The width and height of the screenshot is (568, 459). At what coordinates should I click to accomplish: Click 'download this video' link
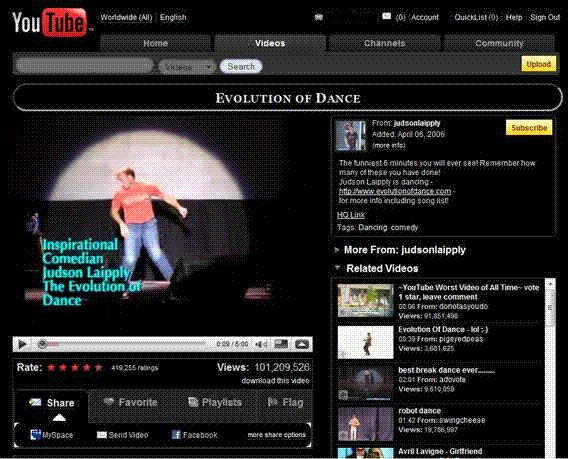[275, 381]
